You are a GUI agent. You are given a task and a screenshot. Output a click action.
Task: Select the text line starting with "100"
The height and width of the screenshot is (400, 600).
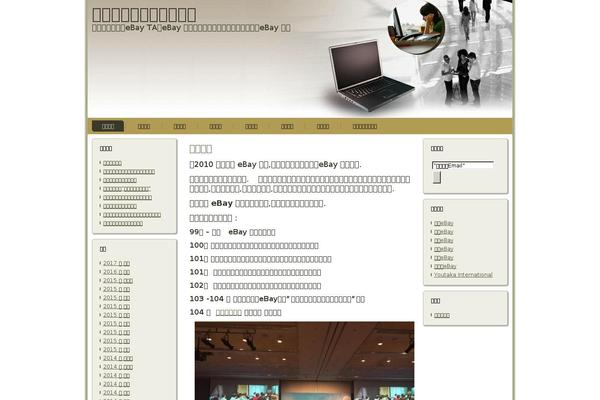(254, 245)
